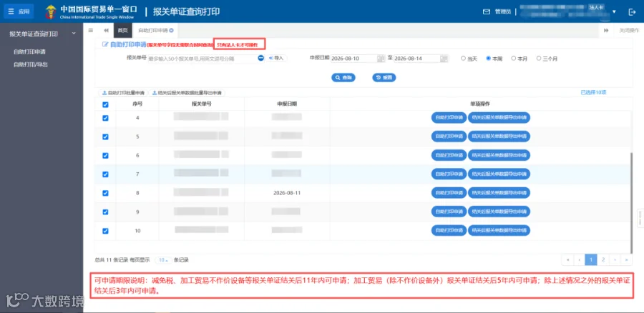The height and width of the screenshot is (313, 644).
Task: Click the 导入 import button
Action: click(x=276, y=59)
